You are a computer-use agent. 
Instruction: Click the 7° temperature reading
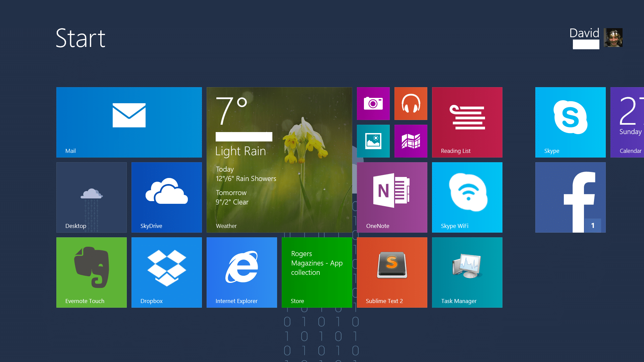(231, 111)
